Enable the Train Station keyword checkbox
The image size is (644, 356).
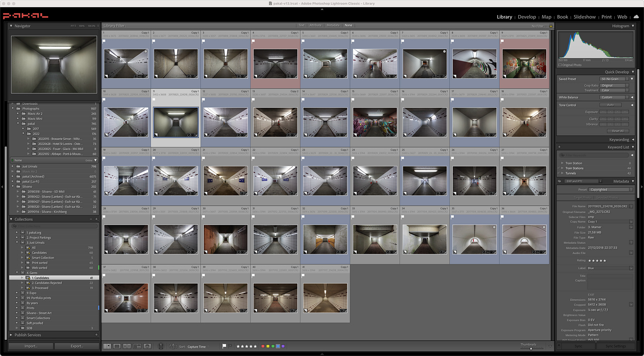coord(558,163)
